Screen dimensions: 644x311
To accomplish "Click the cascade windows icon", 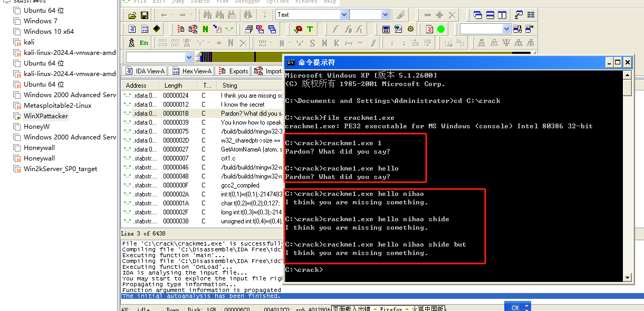I will 478,15.
